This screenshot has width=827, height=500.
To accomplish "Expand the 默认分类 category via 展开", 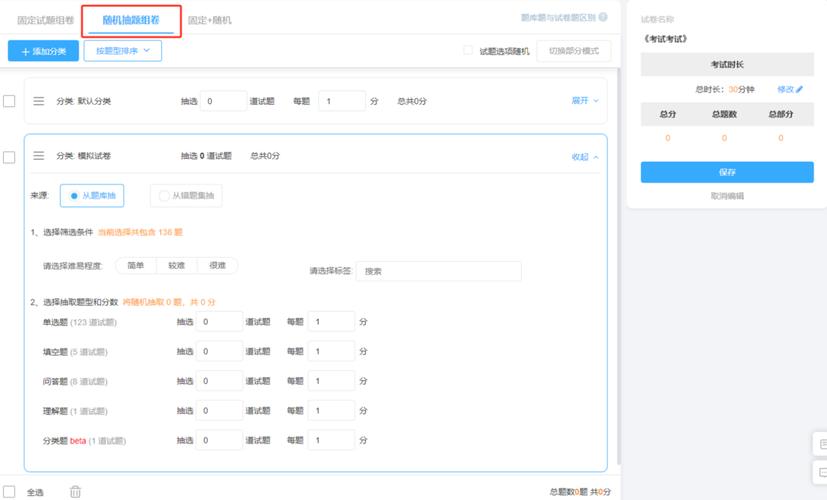I will (x=585, y=100).
